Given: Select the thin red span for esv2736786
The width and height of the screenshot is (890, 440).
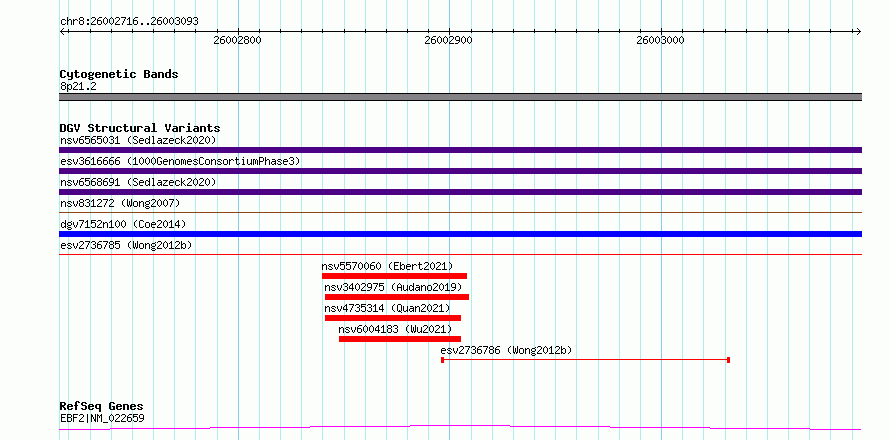Looking at the screenshot, I should click(x=585, y=360).
